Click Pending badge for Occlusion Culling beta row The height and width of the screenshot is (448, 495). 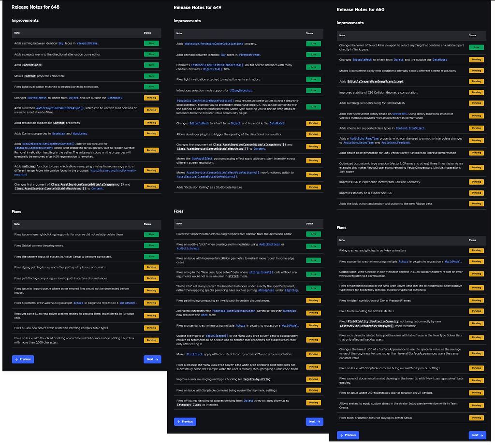[x=313, y=187]
